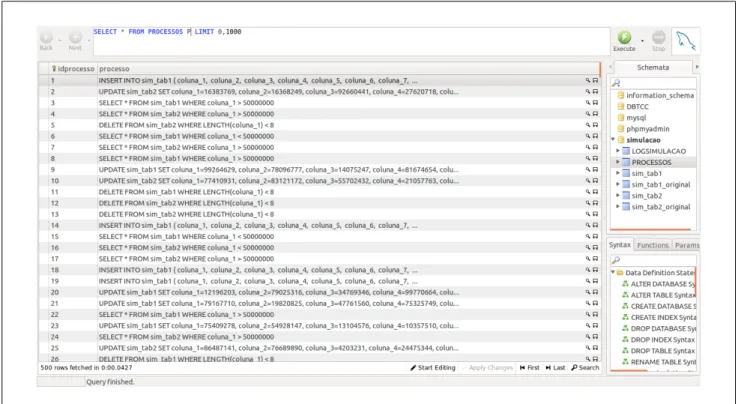Jump to the Last row button

555,368
